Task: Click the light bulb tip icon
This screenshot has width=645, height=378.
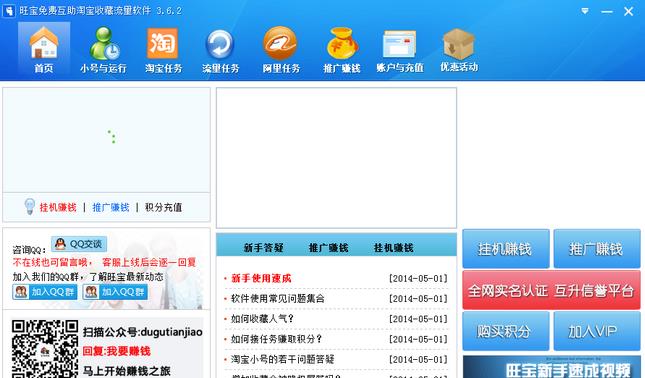Action: click(30, 206)
